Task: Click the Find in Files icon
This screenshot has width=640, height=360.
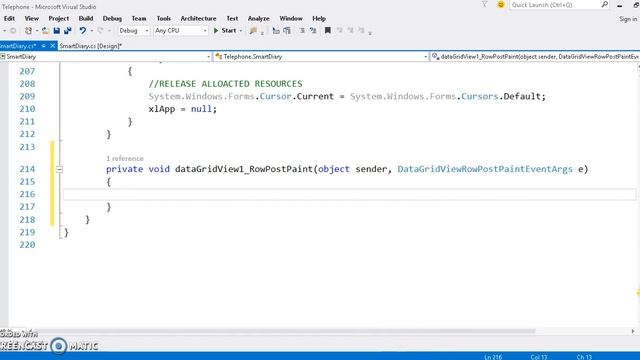Action: pyautogui.click(x=253, y=31)
